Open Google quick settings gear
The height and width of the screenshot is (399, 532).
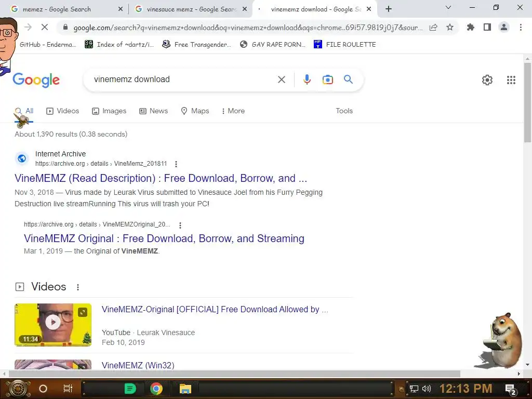(487, 80)
